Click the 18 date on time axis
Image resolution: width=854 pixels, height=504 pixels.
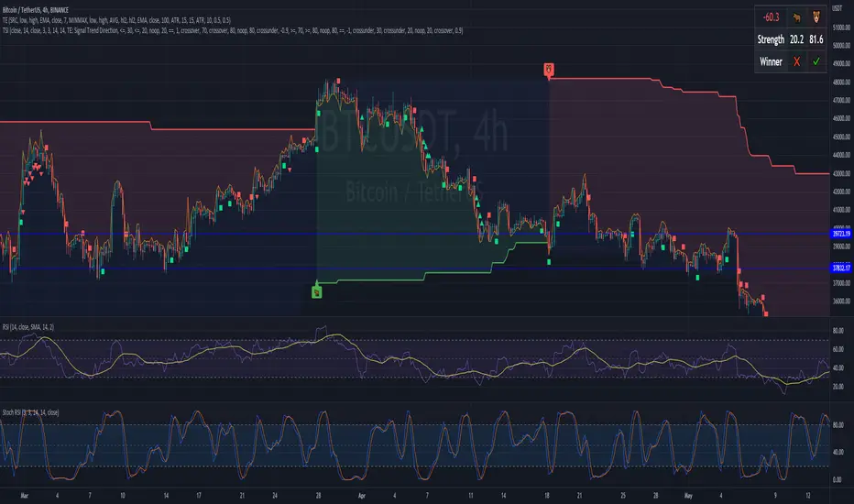tap(547, 496)
